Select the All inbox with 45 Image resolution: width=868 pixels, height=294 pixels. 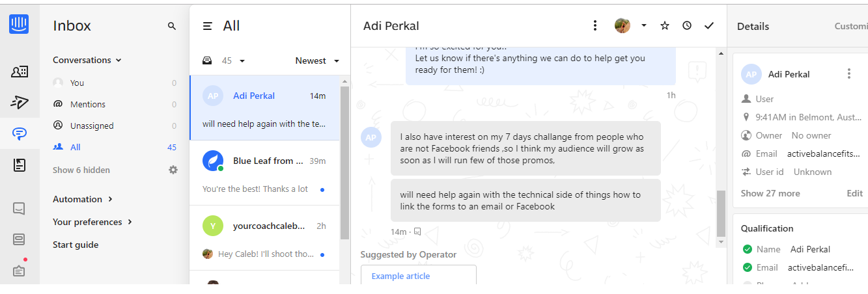pyautogui.click(x=115, y=147)
